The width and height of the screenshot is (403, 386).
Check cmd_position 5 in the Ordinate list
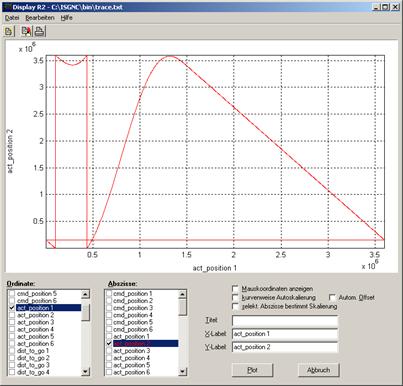point(12,294)
